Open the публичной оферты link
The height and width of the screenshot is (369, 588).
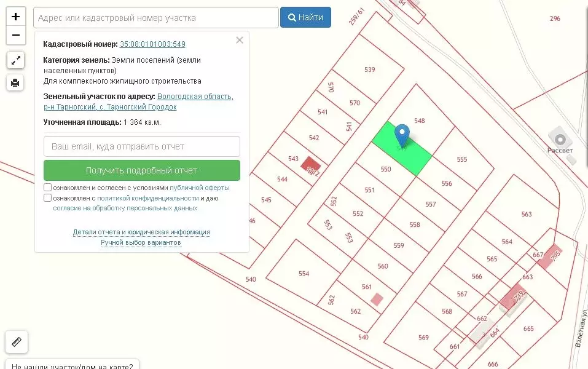[200, 188]
